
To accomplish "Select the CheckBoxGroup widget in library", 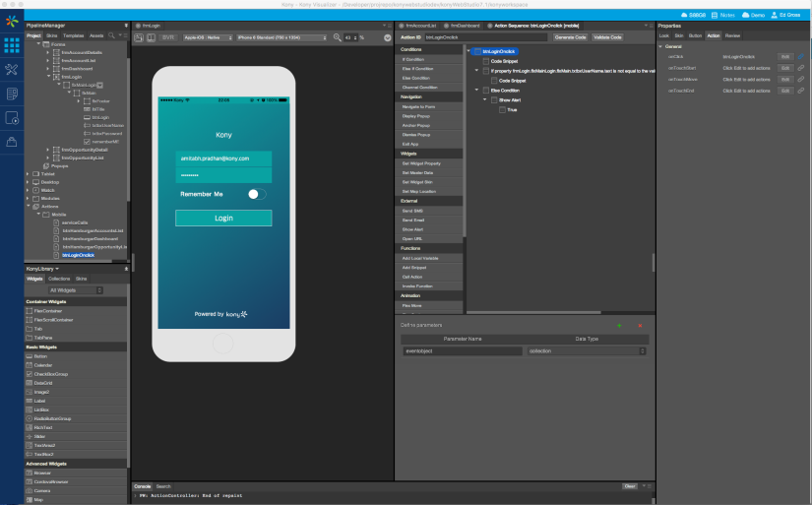I will [76, 374].
